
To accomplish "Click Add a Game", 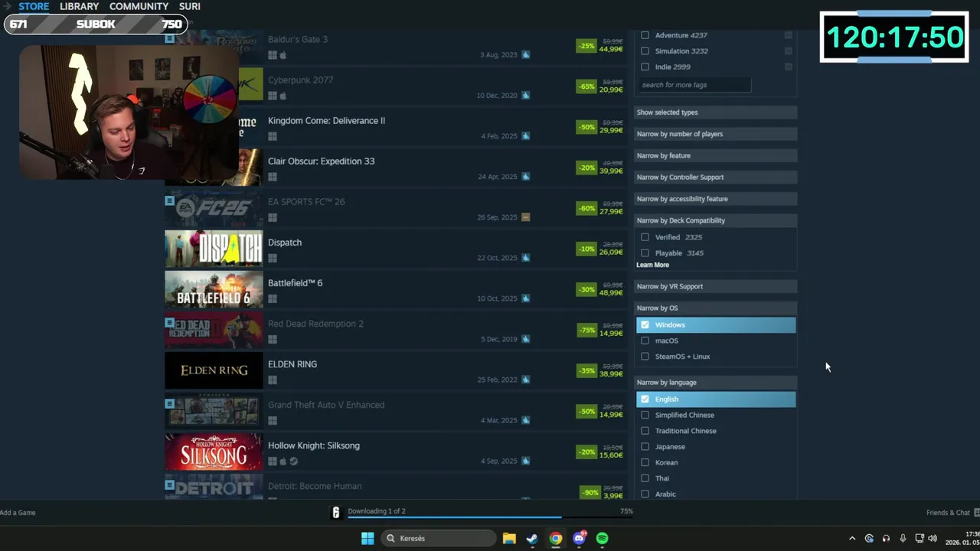I will (x=18, y=512).
